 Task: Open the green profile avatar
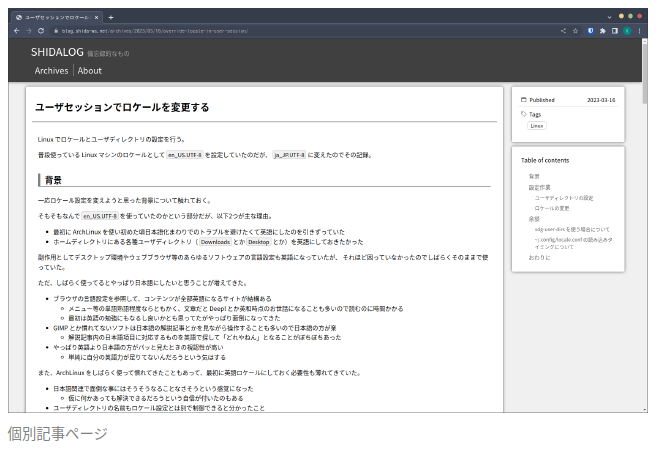point(627,31)
